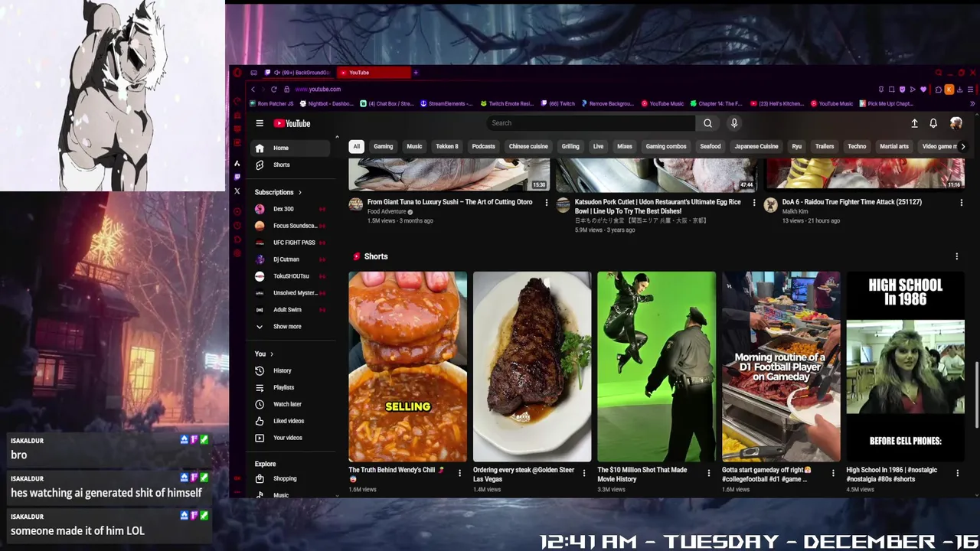Click the YouTube logo
Screen dimensions: 980x551
click(292, 123)
